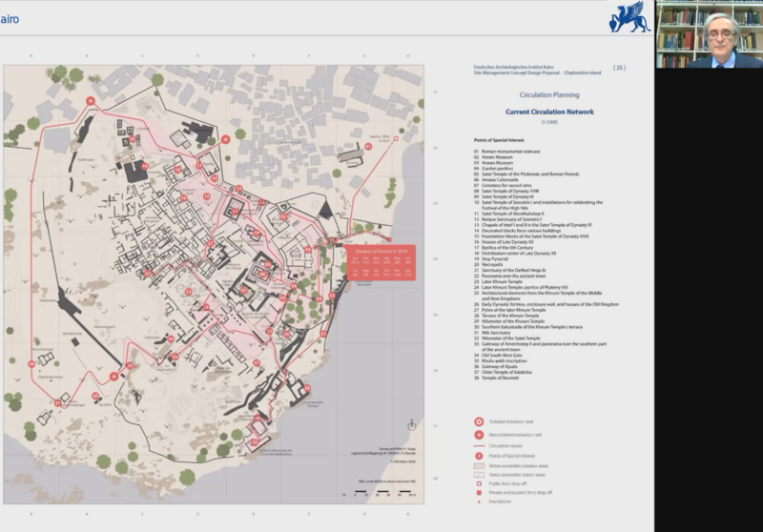Click the 'Visitor accessible indoor areas' legend swatch

(479, 475)
